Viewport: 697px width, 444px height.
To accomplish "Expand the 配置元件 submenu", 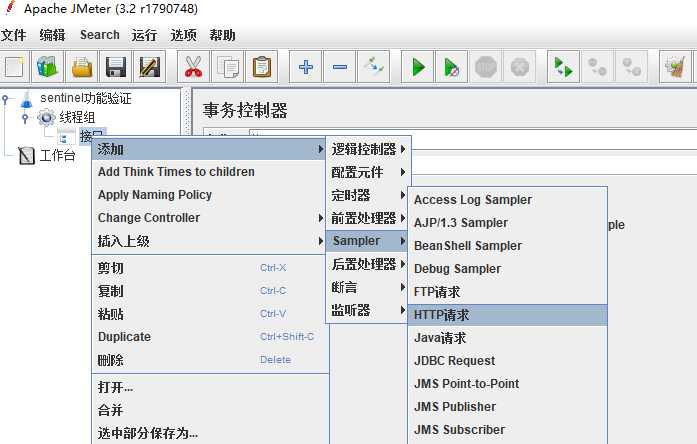I will pos(368,172).
